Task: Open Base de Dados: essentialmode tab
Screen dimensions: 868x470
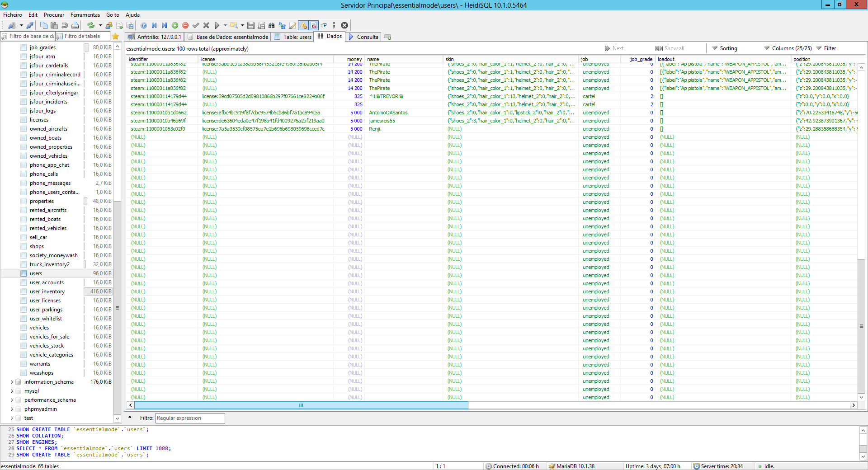Action: coord(228,37)
